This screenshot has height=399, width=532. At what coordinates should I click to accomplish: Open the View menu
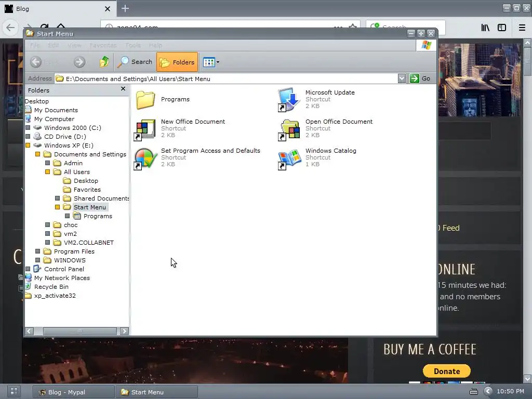click(x=74, y=45)
